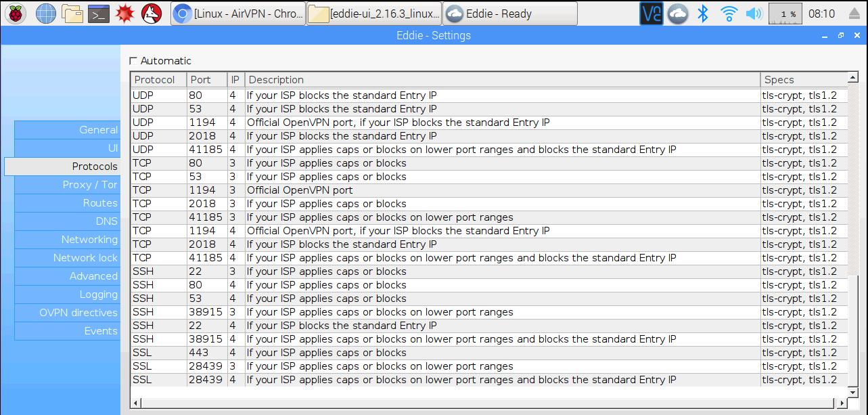Sort by the Description column header

coord(502,80)
